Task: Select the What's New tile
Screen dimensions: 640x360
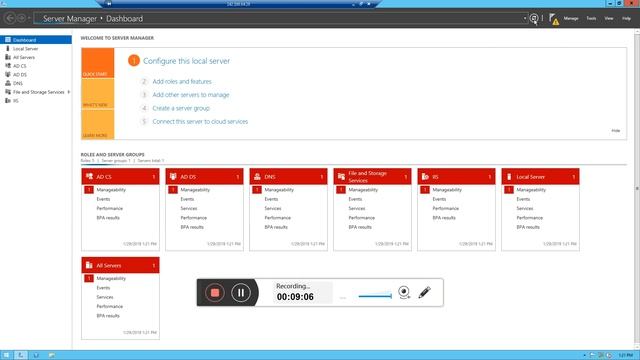Action: pos(98,94)
